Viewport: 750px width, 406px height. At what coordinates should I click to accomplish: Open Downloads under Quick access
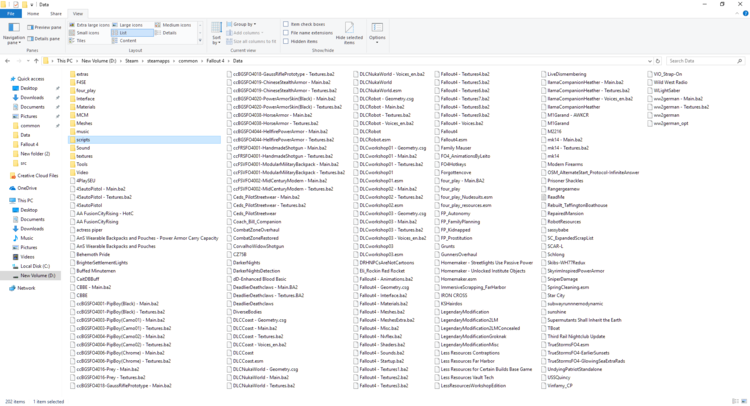point(32,98)
